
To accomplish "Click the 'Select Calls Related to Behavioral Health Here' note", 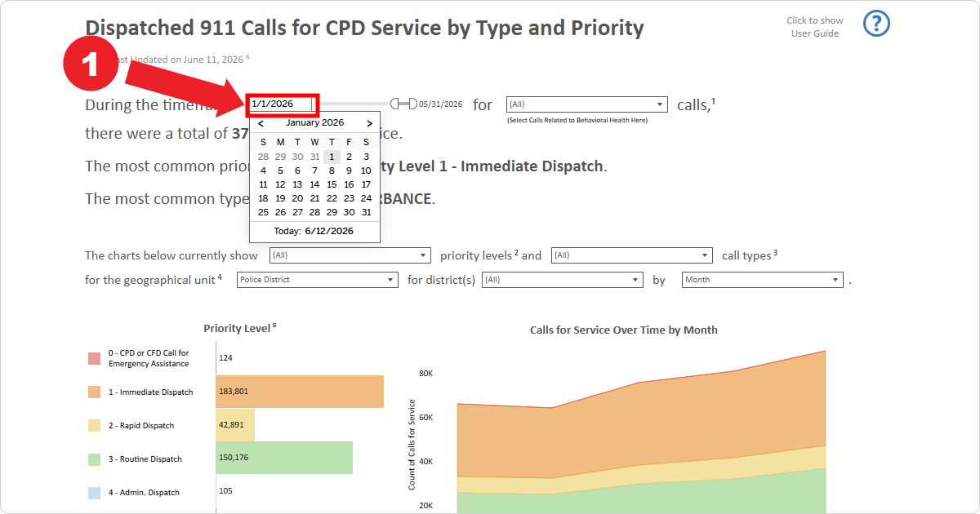I will click(577, 120).
